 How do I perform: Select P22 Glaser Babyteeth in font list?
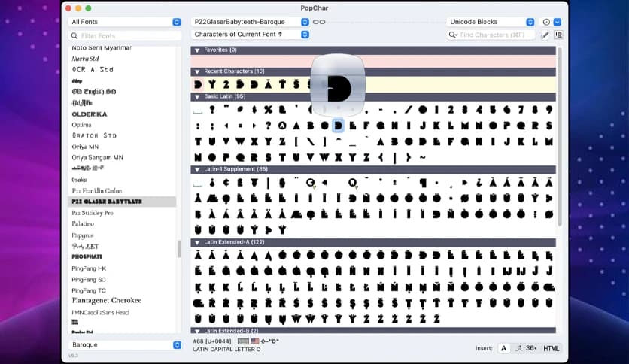[122, 202]
